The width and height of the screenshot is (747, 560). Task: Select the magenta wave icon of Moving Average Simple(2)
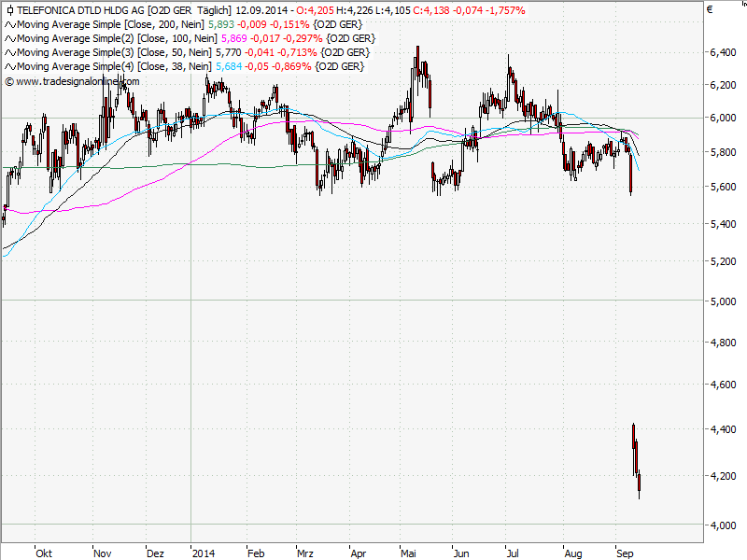(x=10, y=39)
